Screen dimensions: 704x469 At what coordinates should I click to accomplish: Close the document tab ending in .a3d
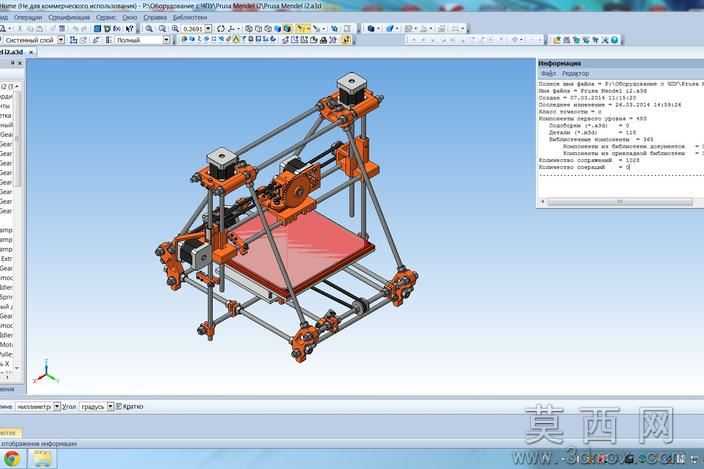click(31, 52)
